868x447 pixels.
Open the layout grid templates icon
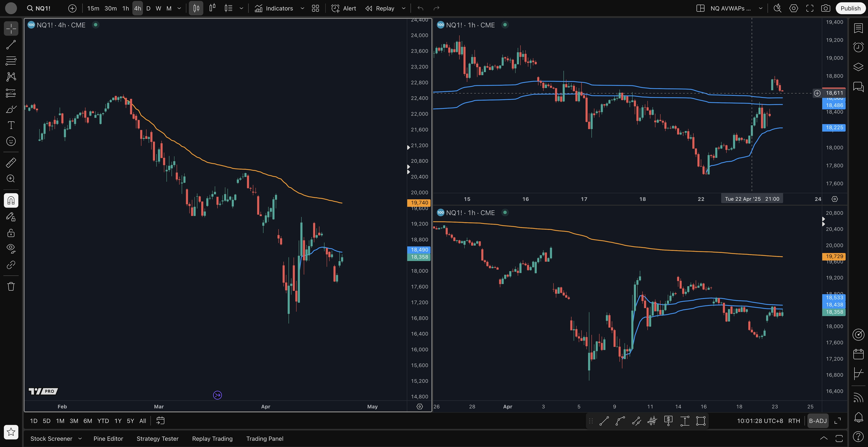click(315, 8)
